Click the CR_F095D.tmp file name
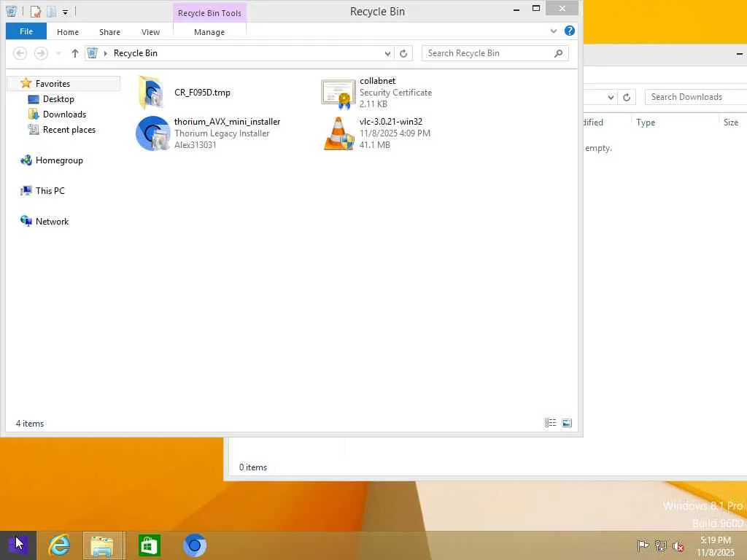The image size is (747, 560). point(203,93)
